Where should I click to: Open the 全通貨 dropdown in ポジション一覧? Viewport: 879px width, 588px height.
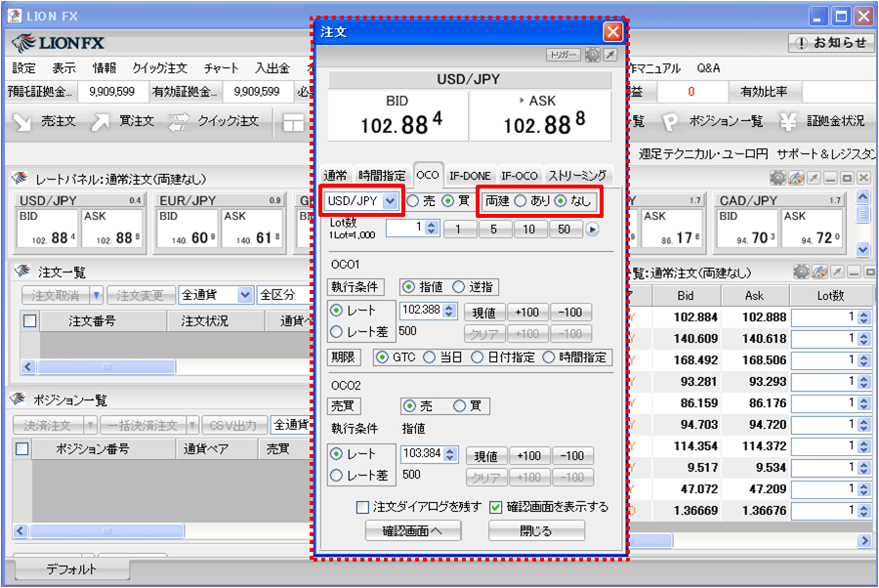click(291, 425)
